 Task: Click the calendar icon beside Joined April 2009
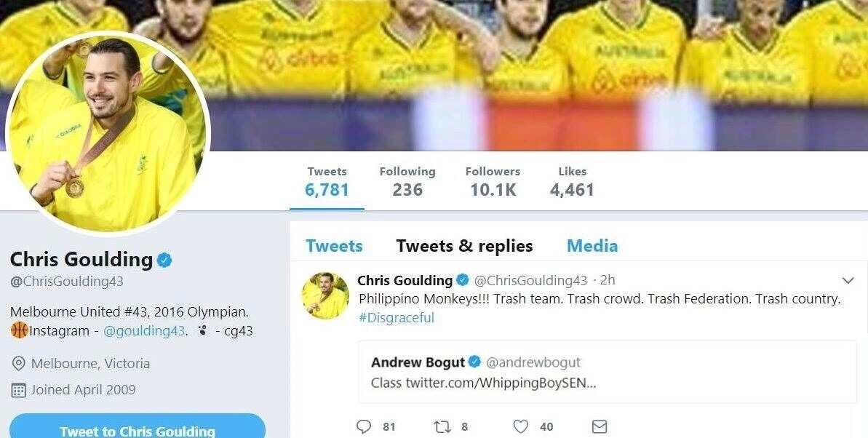tap(18, 391)
